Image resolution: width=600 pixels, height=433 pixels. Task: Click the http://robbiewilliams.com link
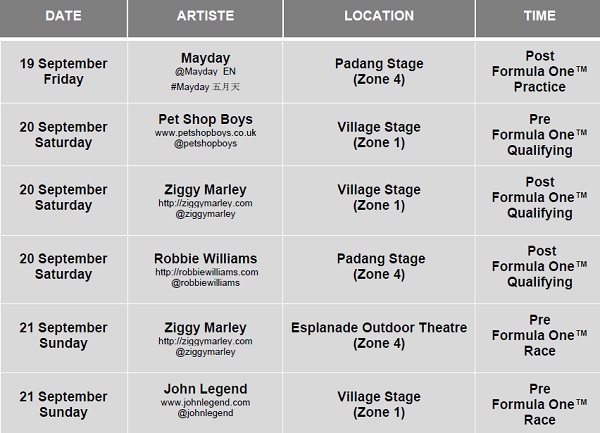coord(206,272)
